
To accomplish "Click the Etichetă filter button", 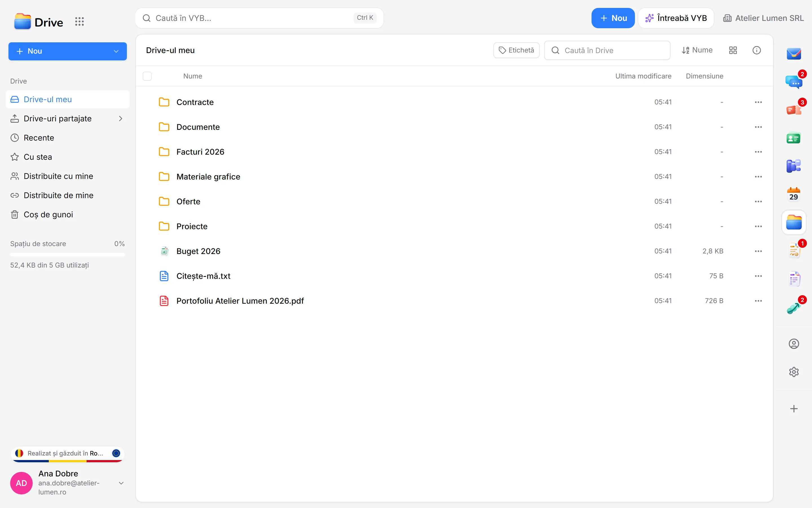I will [x=516, y=51].
